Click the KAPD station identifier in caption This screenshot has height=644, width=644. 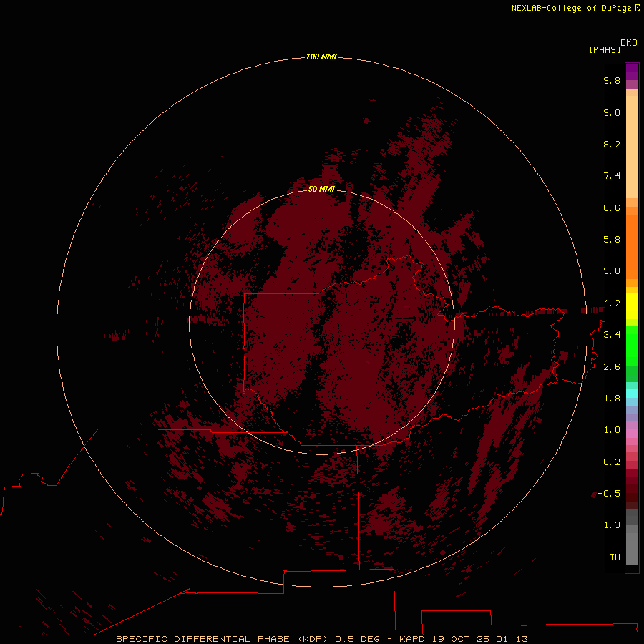coord(412,639)
